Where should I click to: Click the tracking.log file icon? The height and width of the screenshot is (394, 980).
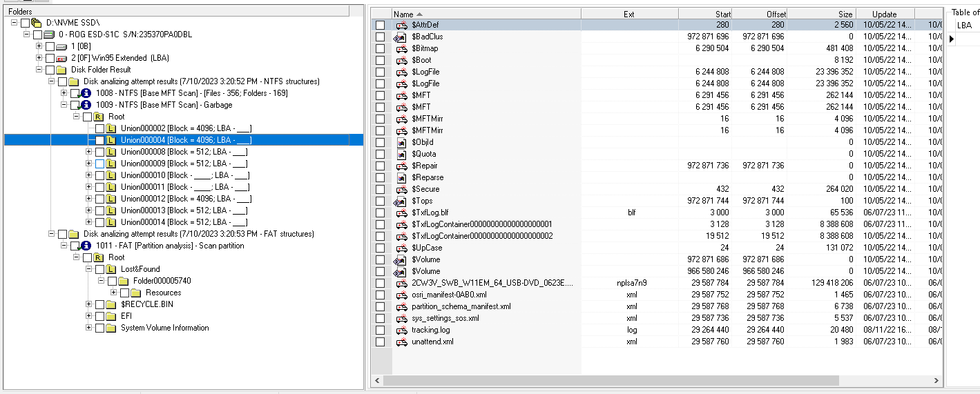(401, 330)
